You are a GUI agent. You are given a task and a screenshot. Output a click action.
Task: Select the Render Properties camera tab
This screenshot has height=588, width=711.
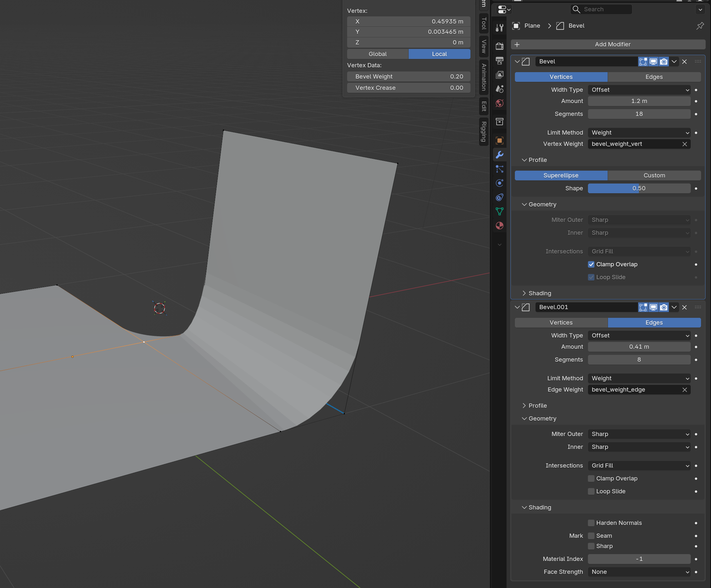point(499,47)
